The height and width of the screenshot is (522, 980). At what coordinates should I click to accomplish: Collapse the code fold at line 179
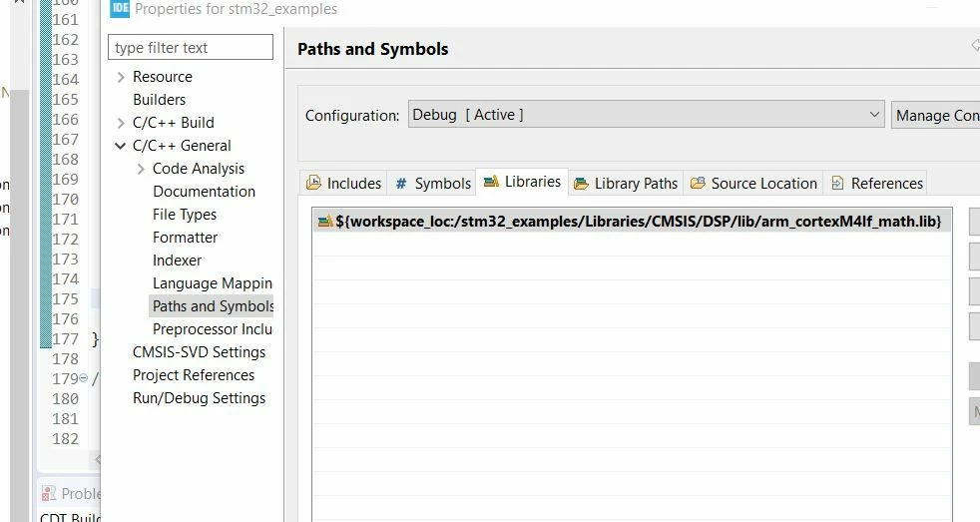click(83, 378)
